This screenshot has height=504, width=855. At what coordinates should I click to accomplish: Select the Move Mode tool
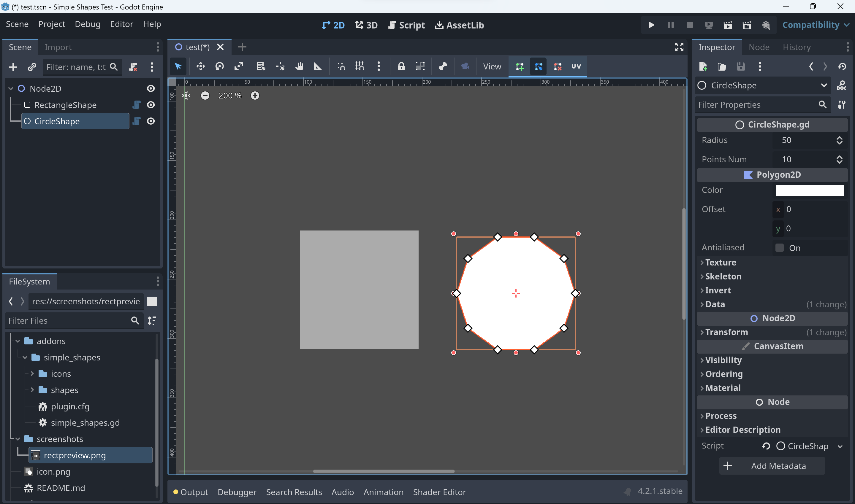200,66
